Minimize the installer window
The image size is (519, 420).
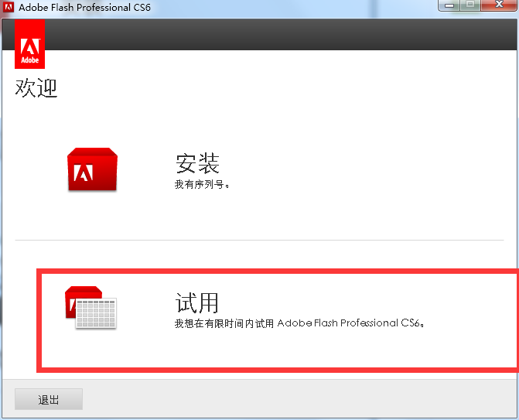(450, 5)
